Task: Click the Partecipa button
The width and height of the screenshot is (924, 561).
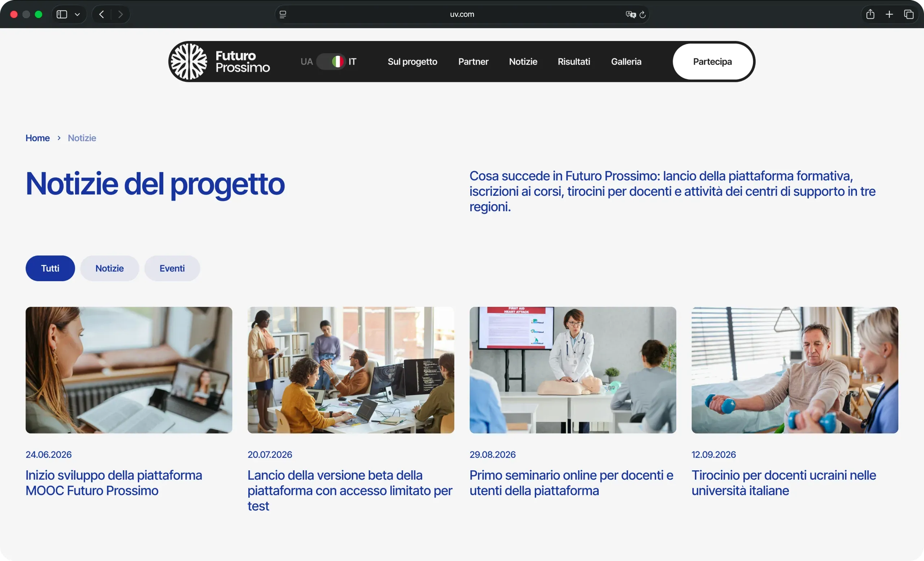Action: tap(712, 61)
